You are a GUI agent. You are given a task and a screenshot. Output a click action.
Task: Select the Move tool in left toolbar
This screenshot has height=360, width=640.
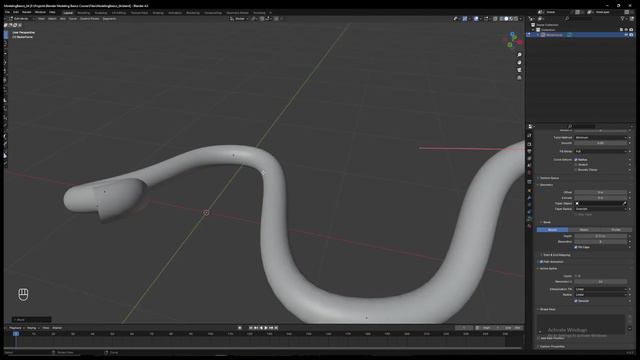tap(6, 53)
